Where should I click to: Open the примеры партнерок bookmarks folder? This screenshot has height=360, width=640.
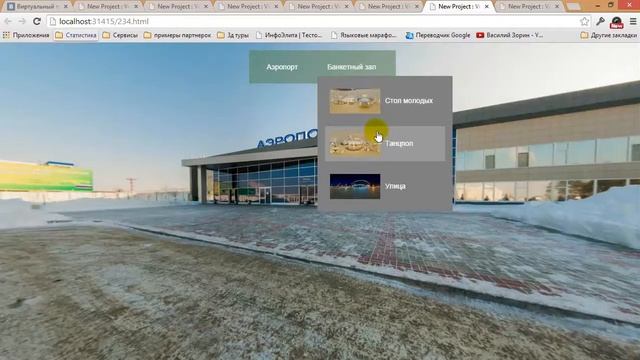[178, 35]
